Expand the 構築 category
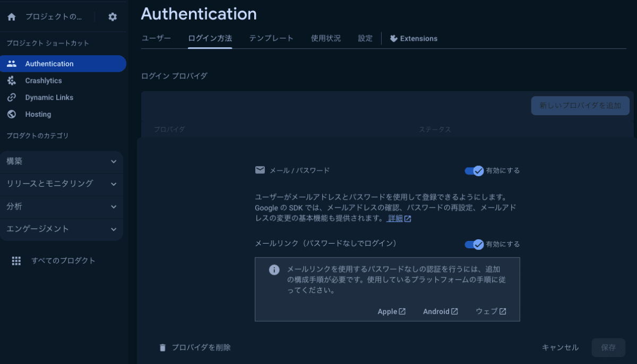This screenshot has width=637, height=364. click(62, 161)
